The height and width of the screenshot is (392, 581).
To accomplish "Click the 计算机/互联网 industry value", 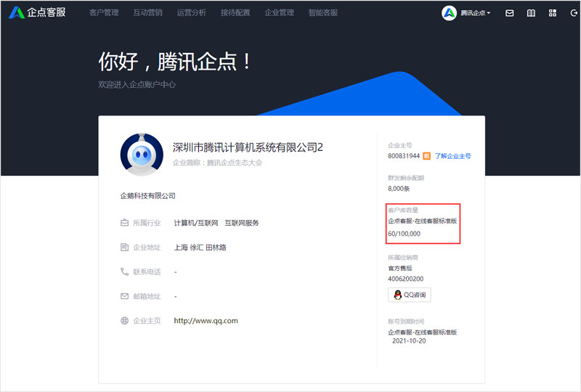I will (196, 223).
